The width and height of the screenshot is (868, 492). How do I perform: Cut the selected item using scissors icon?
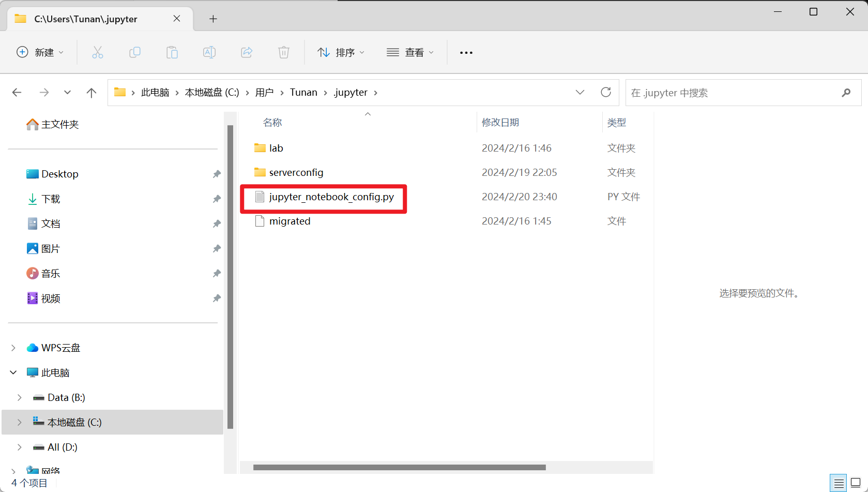tap(98, 52)
